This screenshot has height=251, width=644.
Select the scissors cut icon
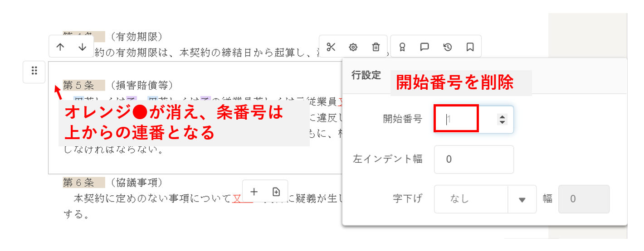click(331, 47)
